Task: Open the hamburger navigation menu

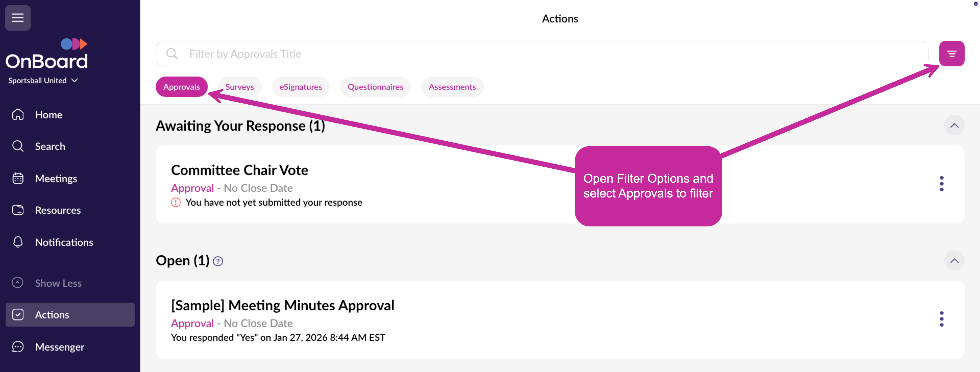Action: (x=18, y=18)
